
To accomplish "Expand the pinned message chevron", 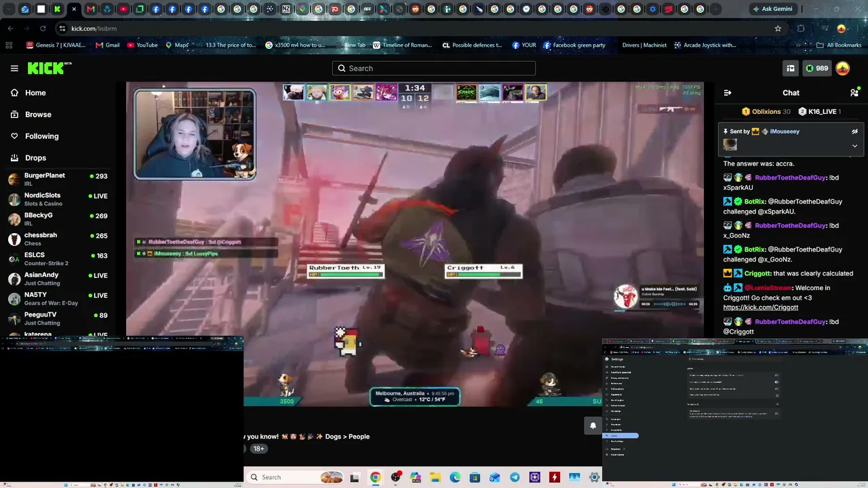I will 854,146.
